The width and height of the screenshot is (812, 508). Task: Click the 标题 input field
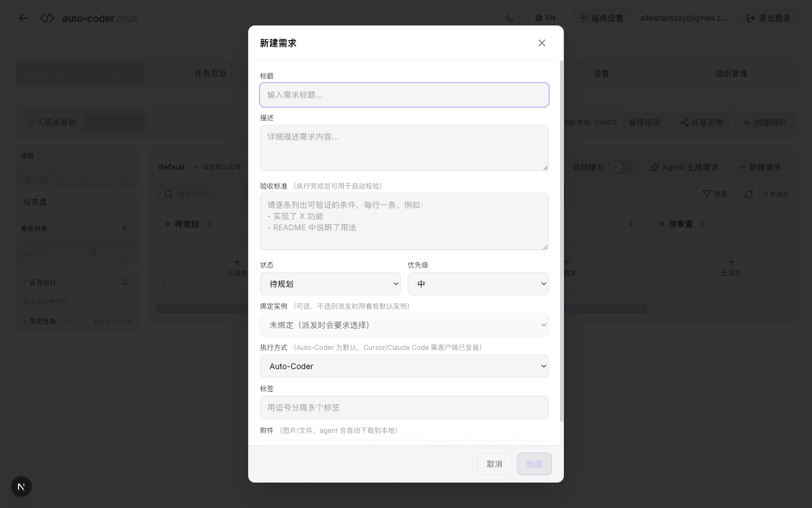click(404, 95)
